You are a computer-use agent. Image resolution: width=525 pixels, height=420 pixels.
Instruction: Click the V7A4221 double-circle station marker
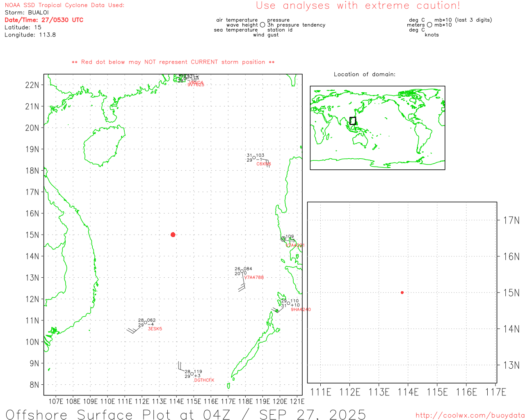tap(283, 239)
